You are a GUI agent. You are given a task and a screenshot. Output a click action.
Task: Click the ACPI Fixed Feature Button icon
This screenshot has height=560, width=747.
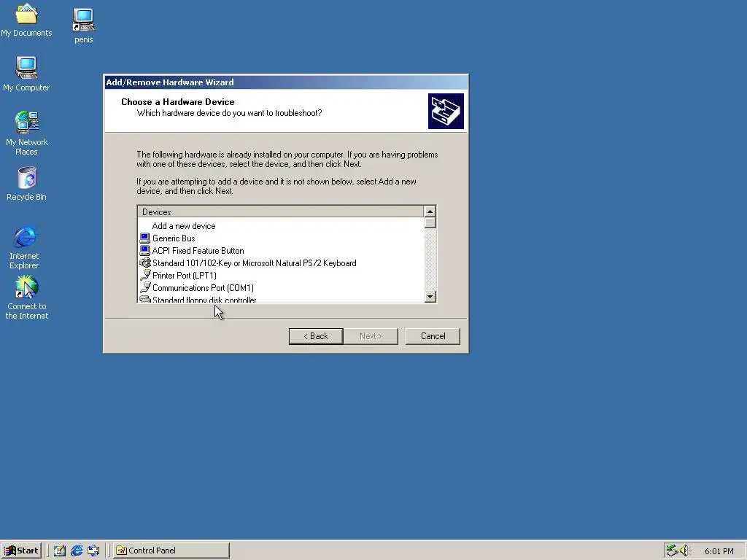[145, 251]
